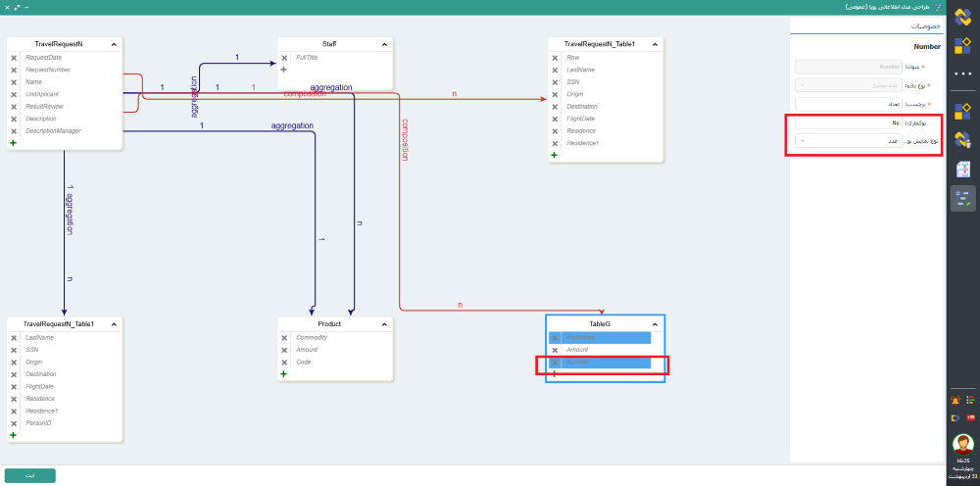Collapse the TravelRequestN entity box

tap(114, 44)
